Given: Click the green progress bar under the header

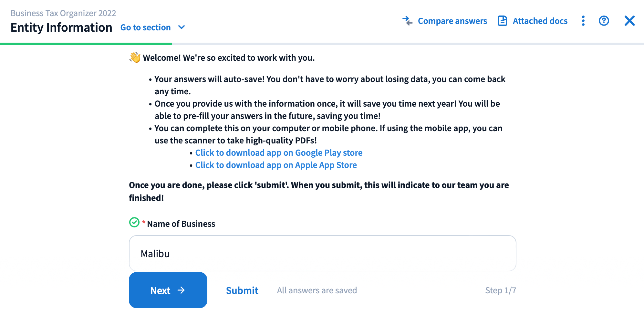Looking at the screenshot, I should 86,44.
